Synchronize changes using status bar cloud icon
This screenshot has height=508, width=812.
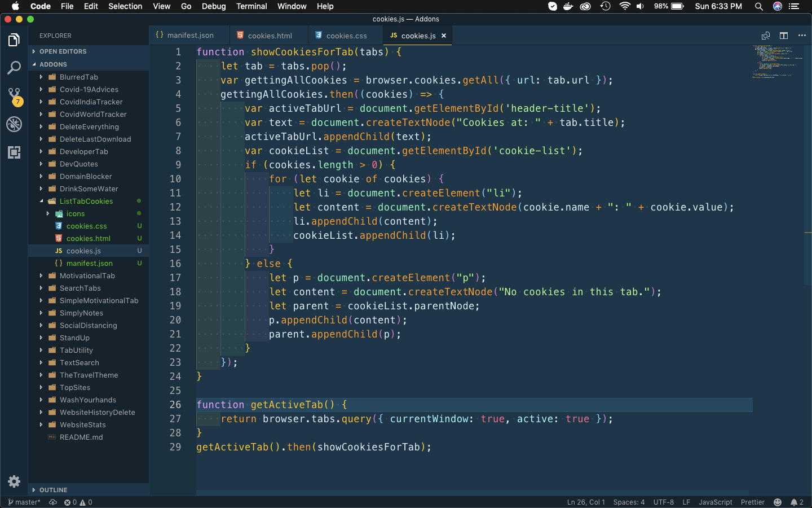click(x=53, y=502)
